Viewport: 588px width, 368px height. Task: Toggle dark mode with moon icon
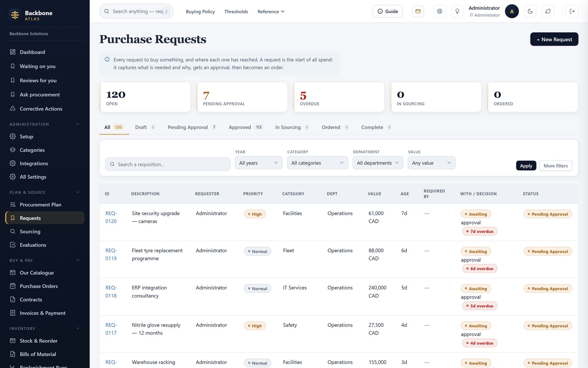(530, 11)
